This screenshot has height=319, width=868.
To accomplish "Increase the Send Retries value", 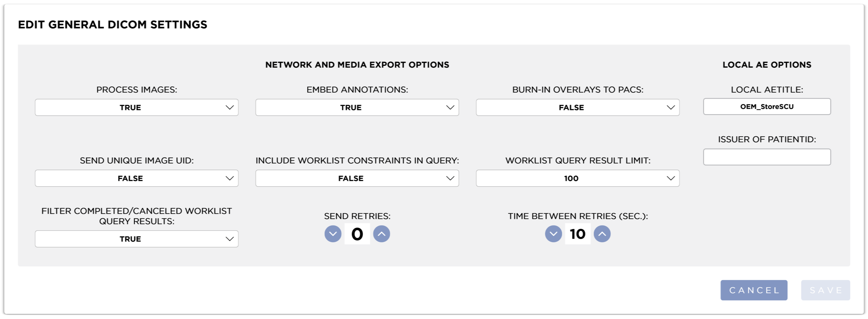I will 381,234.
